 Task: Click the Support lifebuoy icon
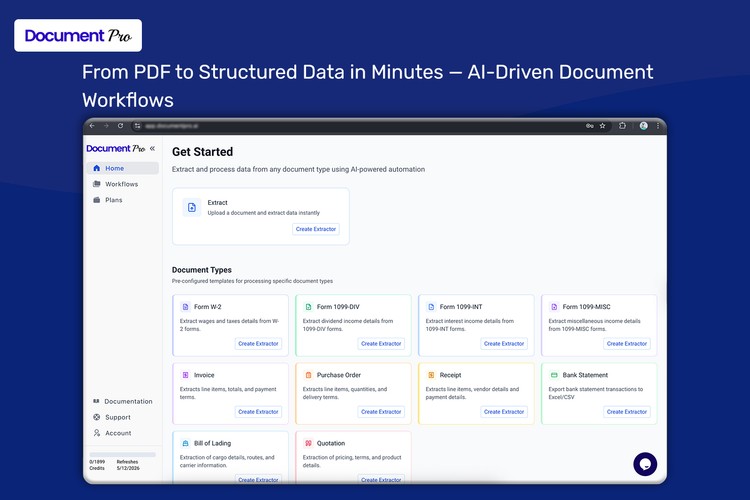point(97,417)
